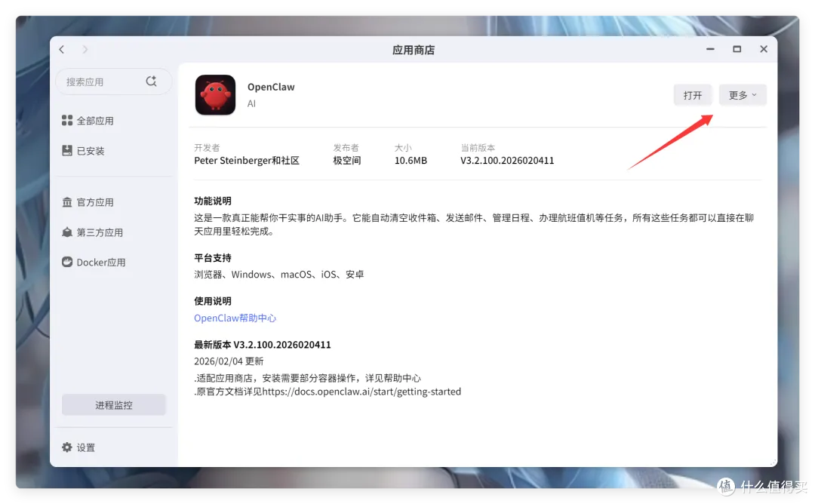Click the forward navigation arrow
Image resolution: width=815 pixels, height=504 pixels.
(x=85, y=49)
